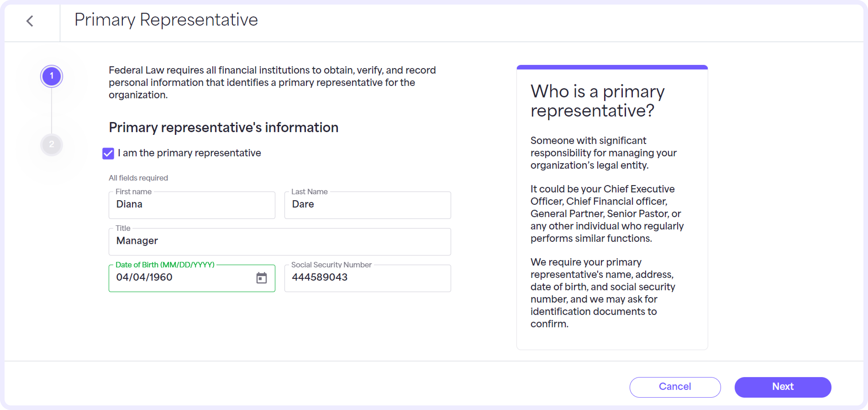Viewport: 868px width, 410px height.
Task: Click the checkbox border icon area
Action: point(108,153)
